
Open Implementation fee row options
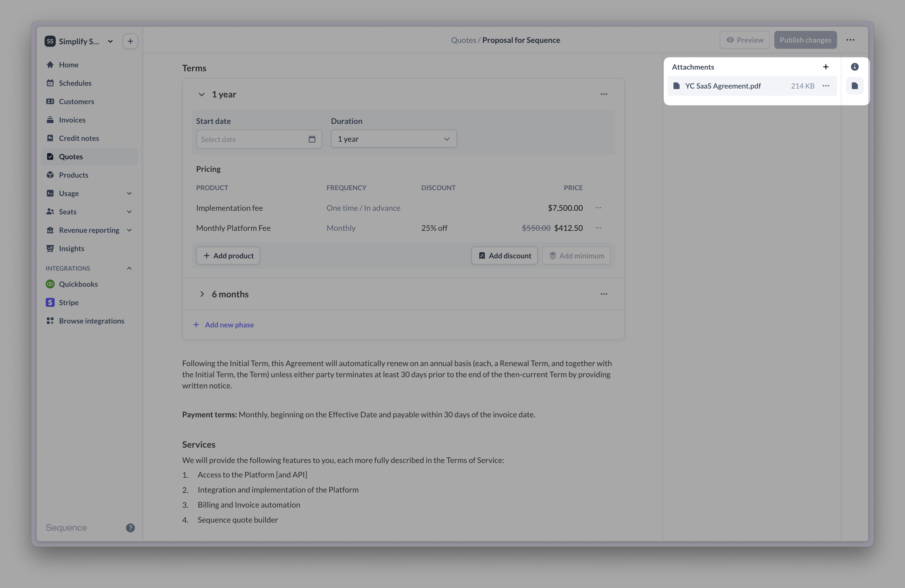(x=598, y=208)
